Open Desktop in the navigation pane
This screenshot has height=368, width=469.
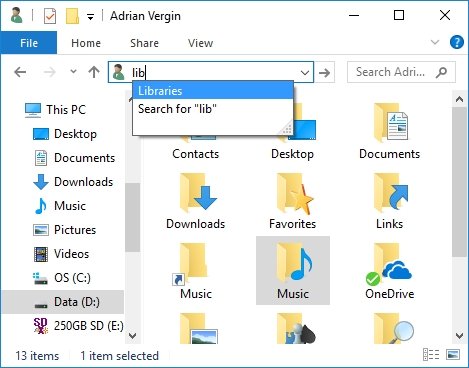pos(65,134)
